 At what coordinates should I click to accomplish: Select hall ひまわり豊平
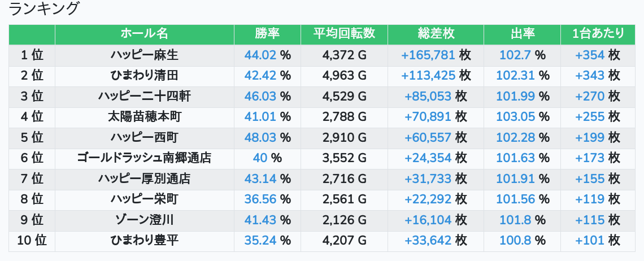point(144,240)
